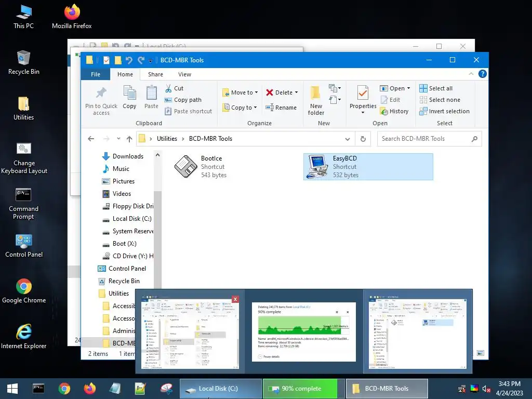The height and width of the screenshot is (399, 532).
Task: Select Recycle Bin in navigation pane
Action: coord(119,281)
